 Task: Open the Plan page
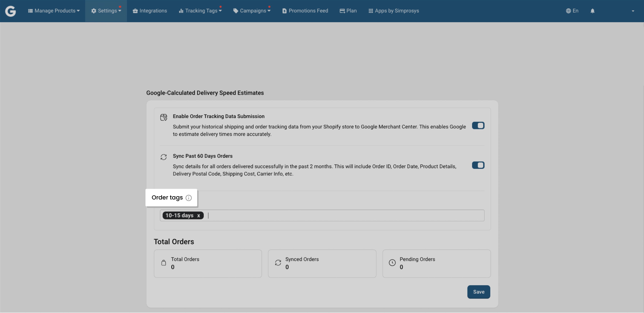tap(348, 11)
